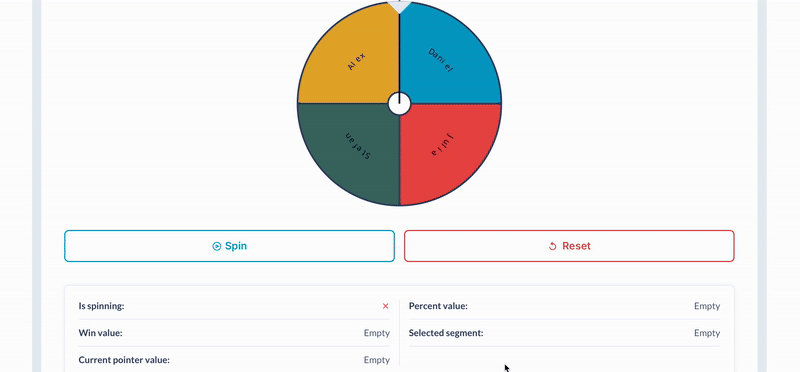This screenshot has width=800, height=372.
Task: Click the Empty value beside Selected segment
Action: (x=707, y=333)
